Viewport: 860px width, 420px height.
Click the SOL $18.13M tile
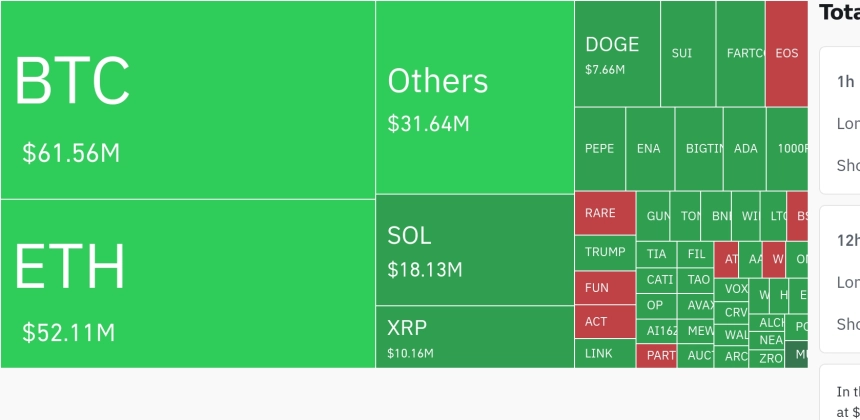click(475, 250)
